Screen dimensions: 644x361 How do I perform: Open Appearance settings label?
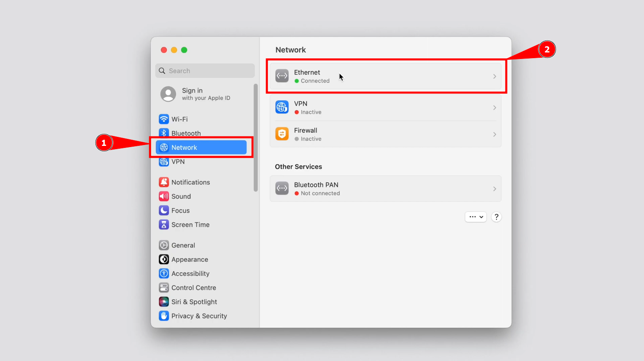tap(190, 259)
